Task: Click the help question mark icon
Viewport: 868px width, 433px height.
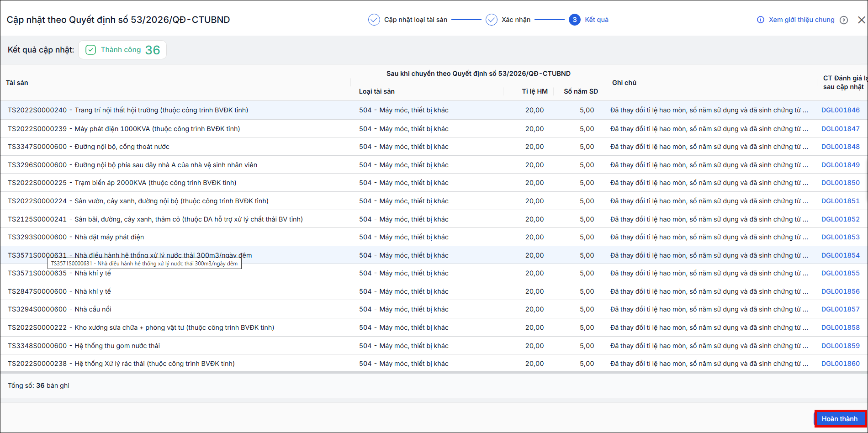Action: point(844,20)
